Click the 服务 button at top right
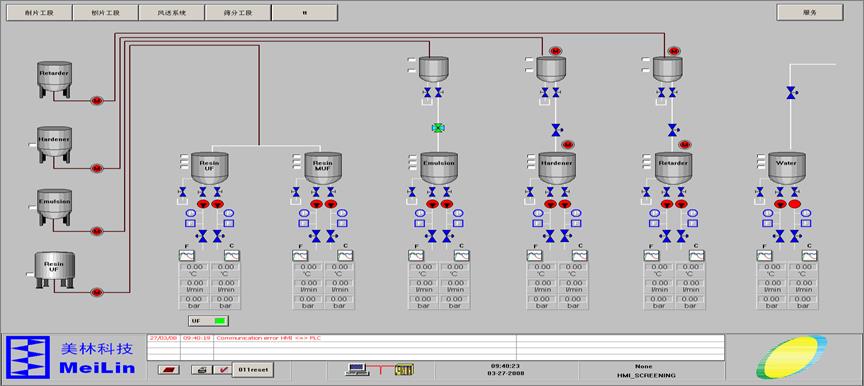864x386 pixels. click(x=809, y=12)
